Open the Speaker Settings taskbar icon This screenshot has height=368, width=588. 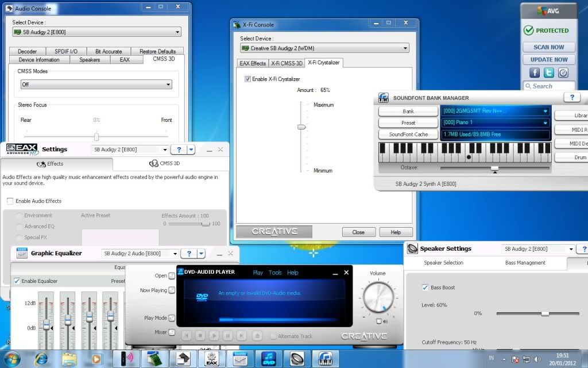pyautogui.click(x=297, y=359)
